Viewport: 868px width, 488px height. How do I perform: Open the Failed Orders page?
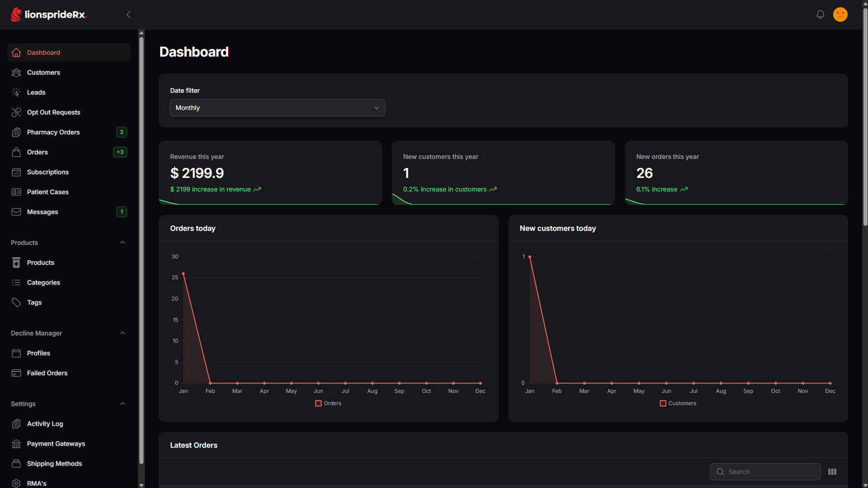[x=69, y=373]
